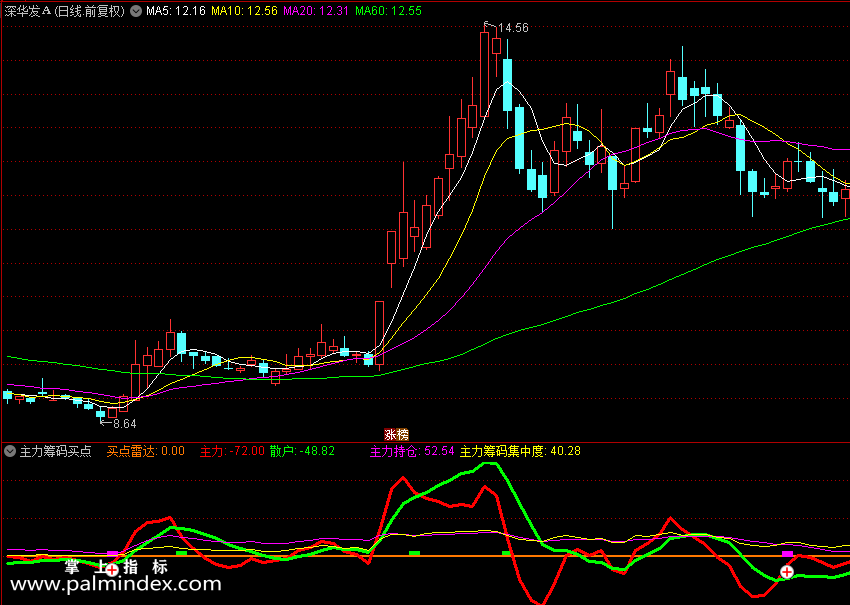Click the 8.64 low price marker
Image resolution: width=850 pixels, height=605 pixels.
click(x=124, y=424)
